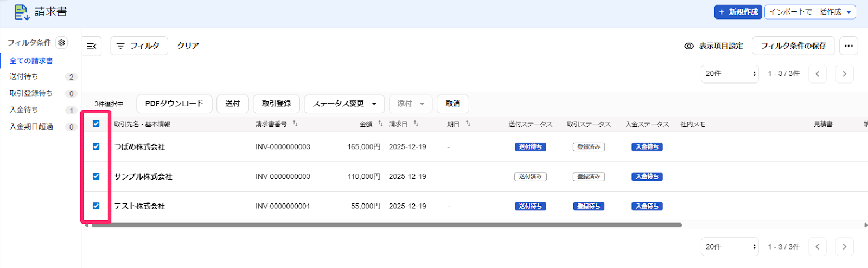The height and width of the screenshot is (268, 868).
Task: Click the 請求書 document logo icon
Action: pyautogui.click(x=22, y=12)
